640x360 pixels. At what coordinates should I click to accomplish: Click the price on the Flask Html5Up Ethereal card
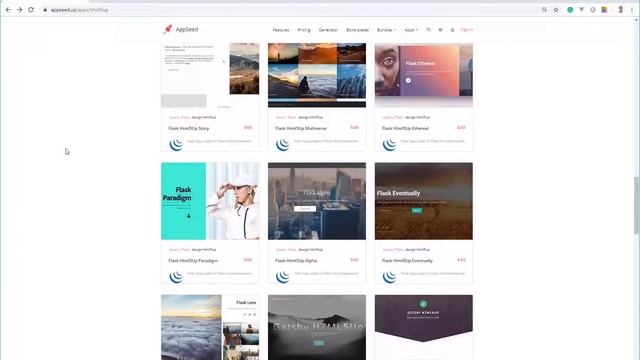[x=461, y=128]
